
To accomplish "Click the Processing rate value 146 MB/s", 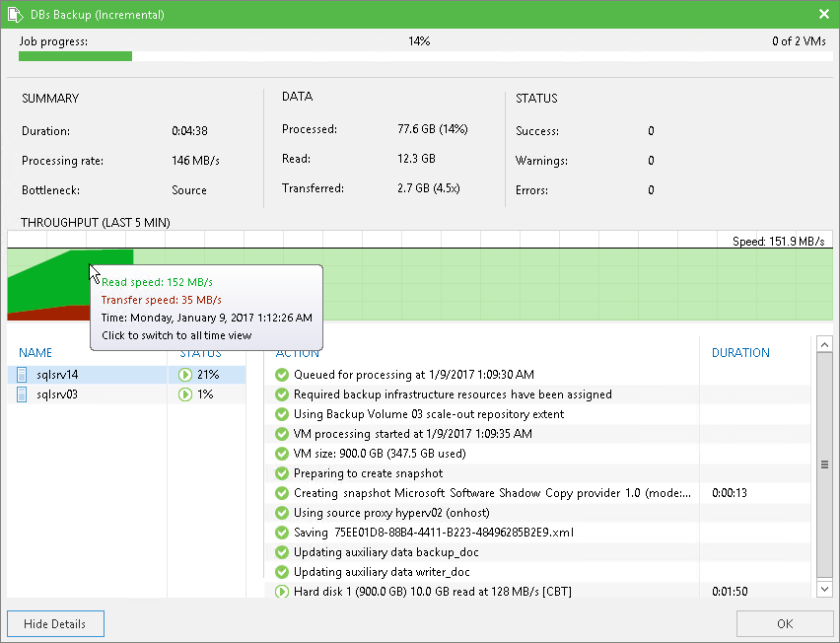I will pyautogui.click(x=195, y=160).
